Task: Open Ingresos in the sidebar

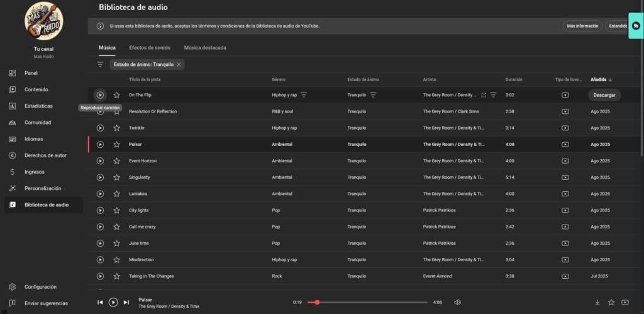Action: tap(43, 172)
